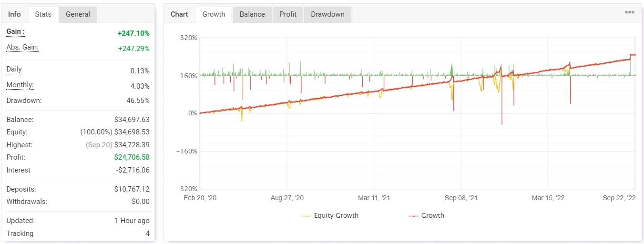Open the chart options three-dot menu
Image resolution: width=644 pixels, height=244 pixels.
pos(629,12)
